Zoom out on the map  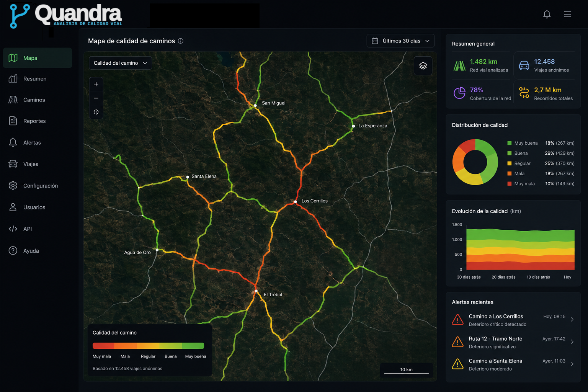(x=96, y=98)
